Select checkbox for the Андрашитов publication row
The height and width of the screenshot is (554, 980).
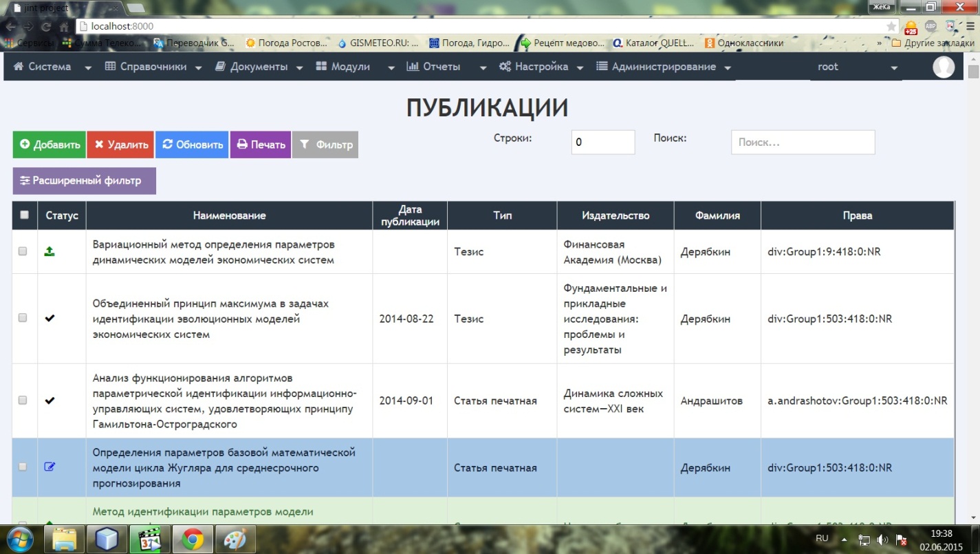tap(23, 401)
